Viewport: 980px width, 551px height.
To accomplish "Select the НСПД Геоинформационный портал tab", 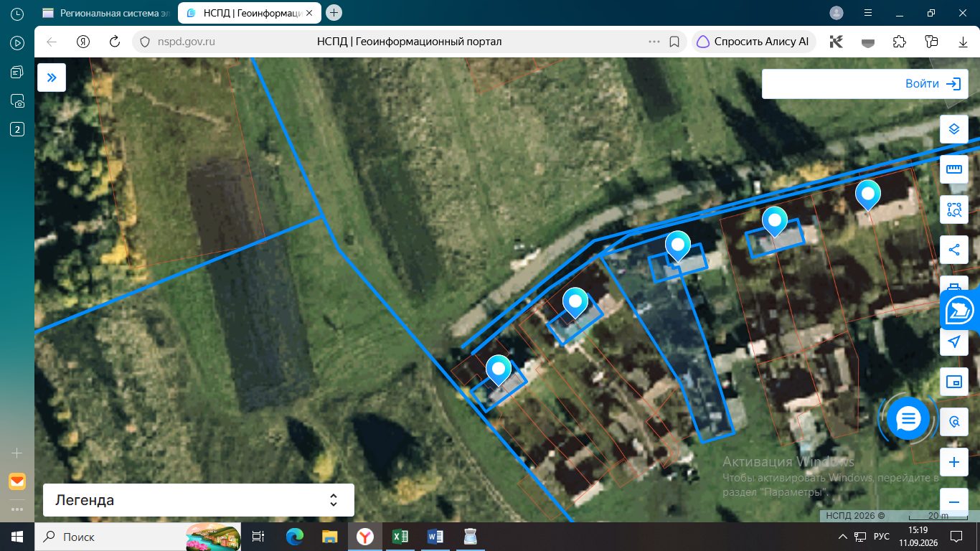I will coord(249,13).
